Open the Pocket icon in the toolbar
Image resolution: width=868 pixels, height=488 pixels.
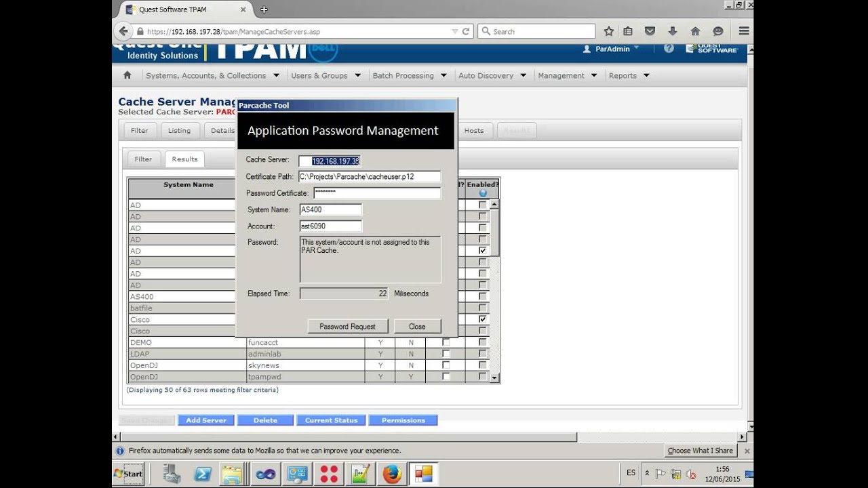click(650, 31)
